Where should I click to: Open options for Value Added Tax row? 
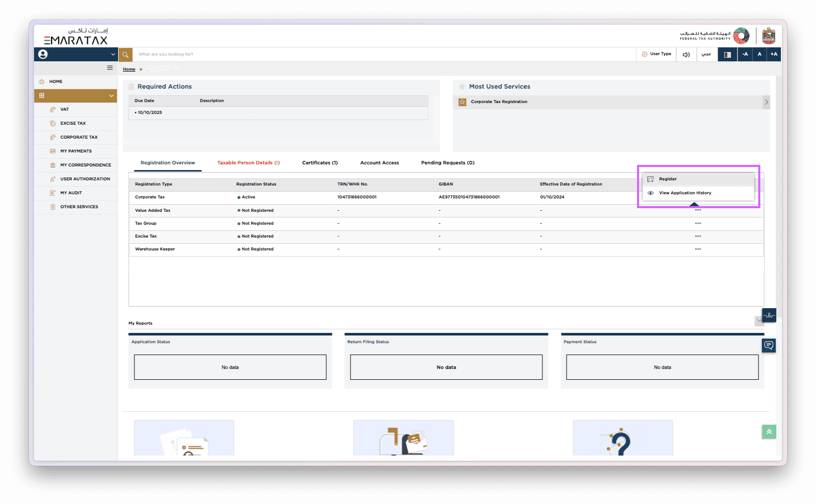(698, 210)
